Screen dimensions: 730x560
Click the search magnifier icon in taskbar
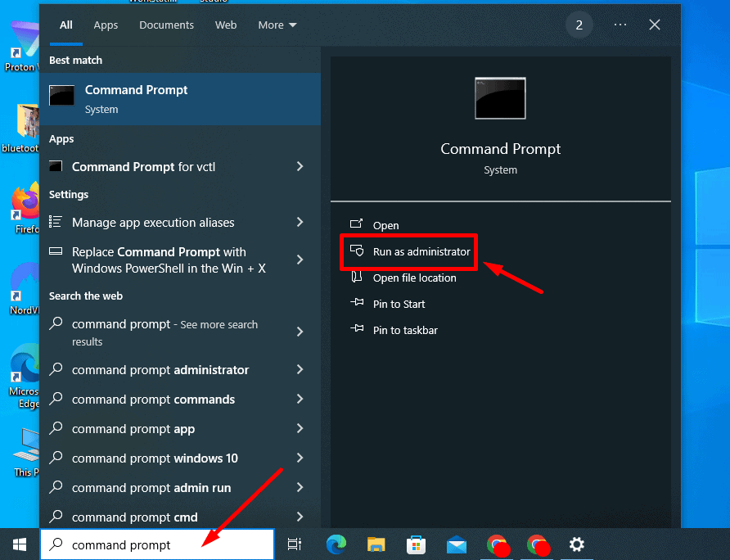56,544
